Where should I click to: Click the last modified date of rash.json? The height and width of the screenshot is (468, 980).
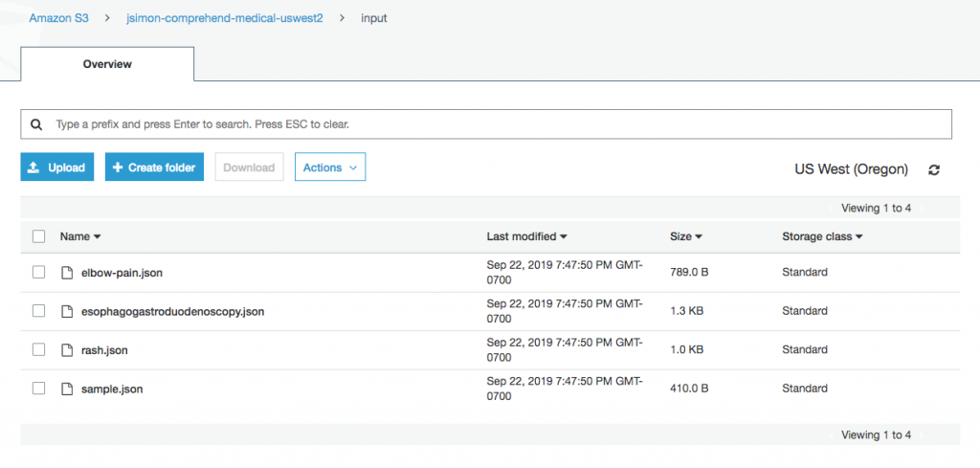coord(564,350)
